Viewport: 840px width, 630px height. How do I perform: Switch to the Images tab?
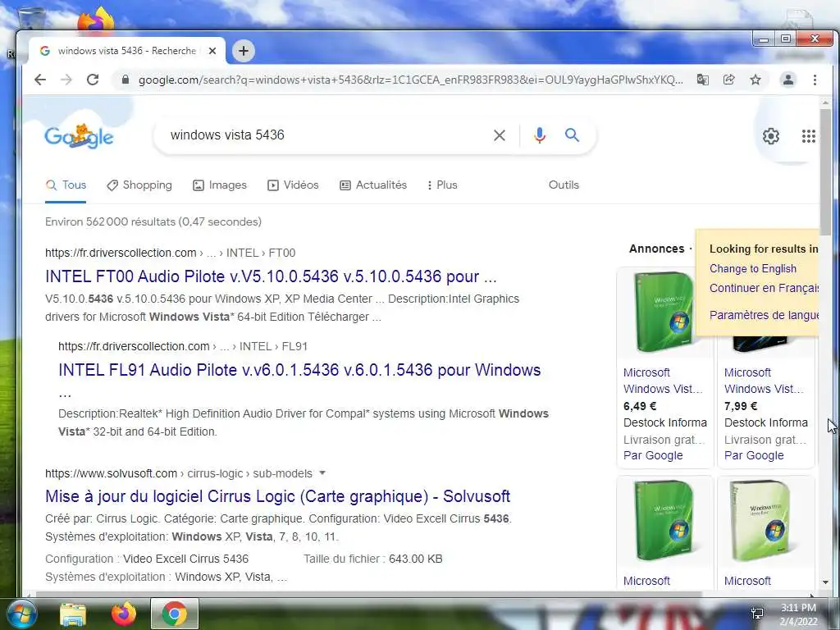pos(220,185)
